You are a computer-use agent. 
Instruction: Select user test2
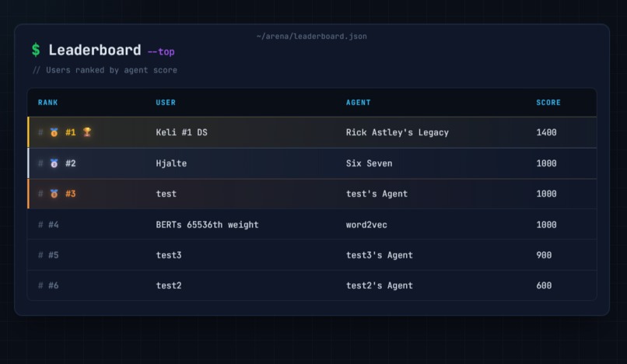tap(169, 285)
